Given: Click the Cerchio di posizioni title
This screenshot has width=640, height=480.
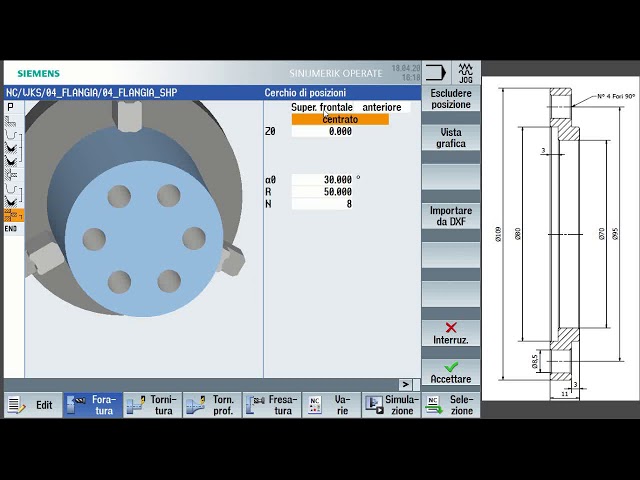Looking at the screenshot, I should pyautogui.click(x=305, y=93).
